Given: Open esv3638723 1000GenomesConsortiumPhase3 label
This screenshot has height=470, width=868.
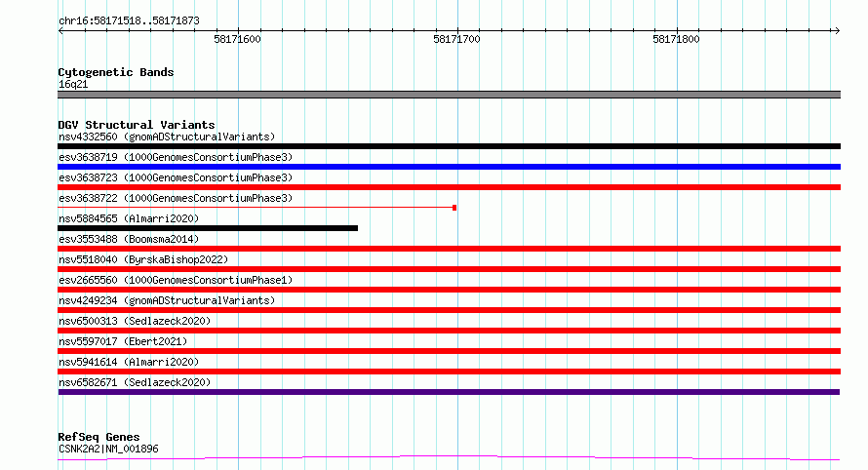Looking at the screenshot, I should pos(176,177).
